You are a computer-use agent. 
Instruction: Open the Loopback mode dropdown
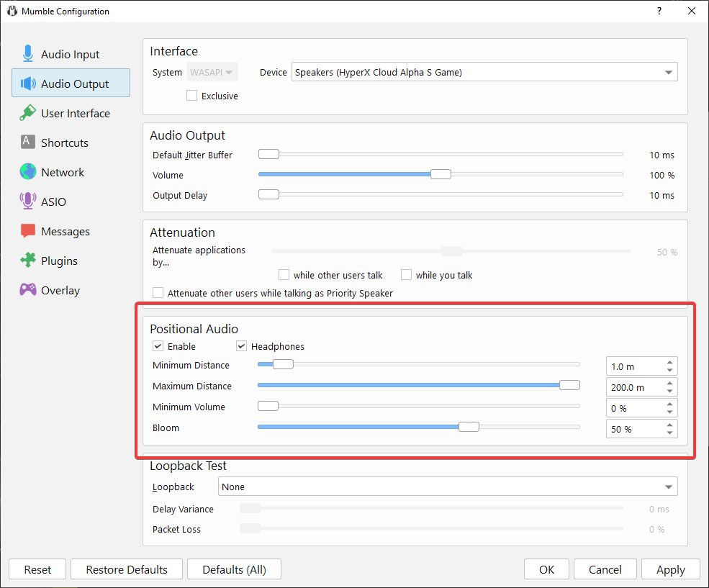tap(448, 487)
